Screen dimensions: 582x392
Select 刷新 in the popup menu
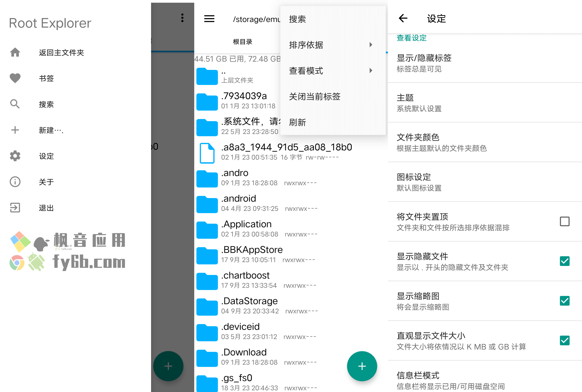(333, 122)
